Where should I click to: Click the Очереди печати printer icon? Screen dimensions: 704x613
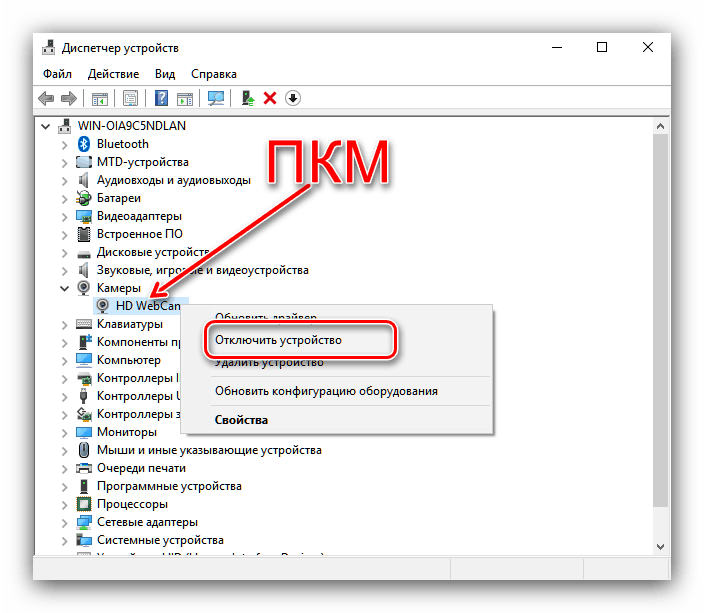click(x=84, y=468)
